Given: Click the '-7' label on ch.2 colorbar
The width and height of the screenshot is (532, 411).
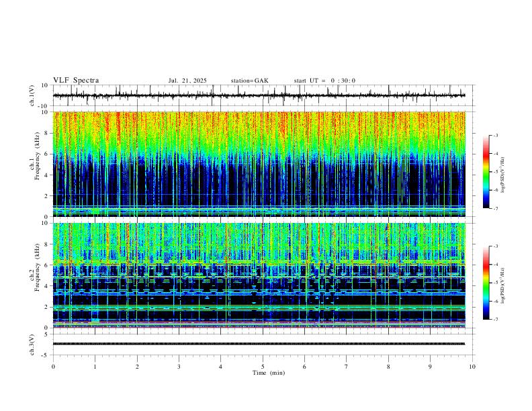Looking at the screenshot, I should (495, 320).
